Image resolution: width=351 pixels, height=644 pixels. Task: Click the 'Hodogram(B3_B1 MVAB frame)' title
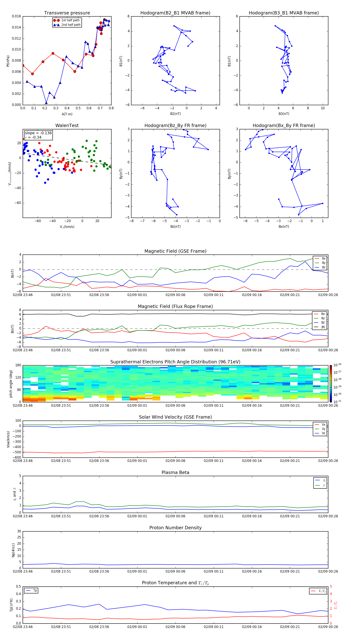tap(284, 13)
